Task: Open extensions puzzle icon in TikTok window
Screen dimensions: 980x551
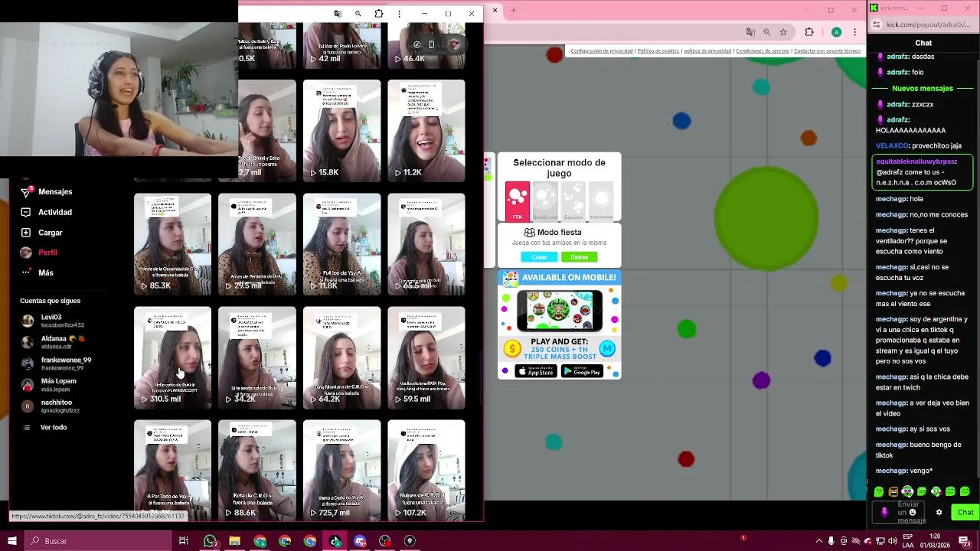Action: (x=378, y=14)
